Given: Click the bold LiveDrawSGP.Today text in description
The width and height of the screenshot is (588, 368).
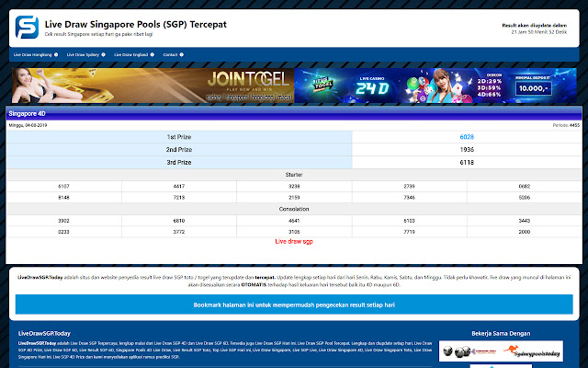Looking at the screenshot, I should (40, 278).
